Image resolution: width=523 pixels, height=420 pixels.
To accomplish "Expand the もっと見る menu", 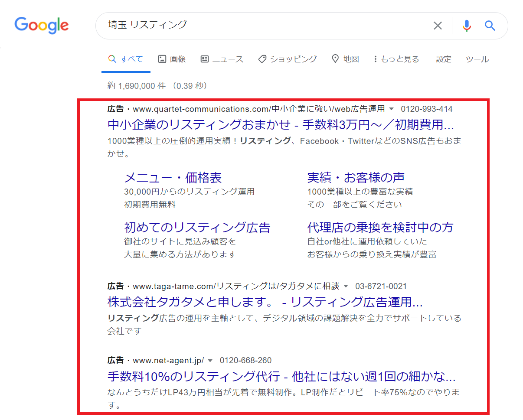I will click(x=396, y=59).
